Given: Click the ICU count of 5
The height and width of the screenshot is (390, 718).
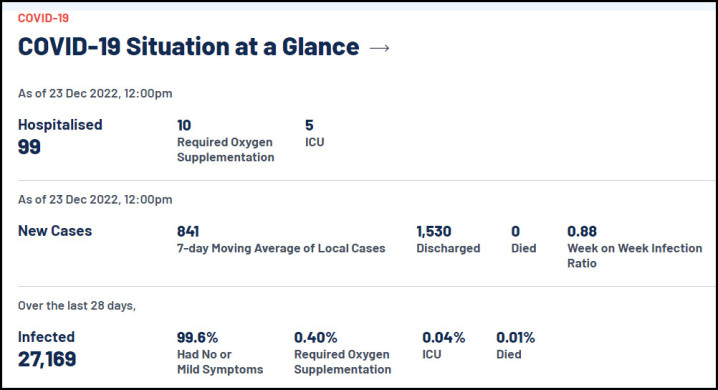Looking at the screenshot, I should (x=309, y=125).
